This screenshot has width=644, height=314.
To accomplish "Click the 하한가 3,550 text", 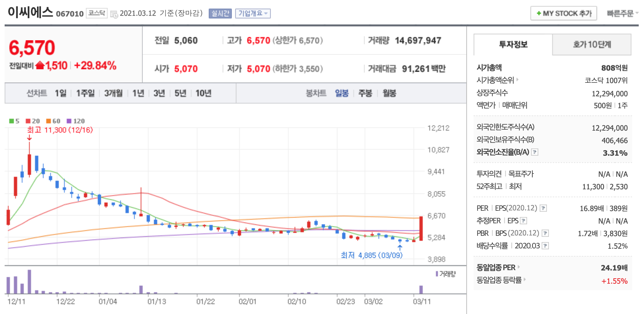I will [298, 69].
